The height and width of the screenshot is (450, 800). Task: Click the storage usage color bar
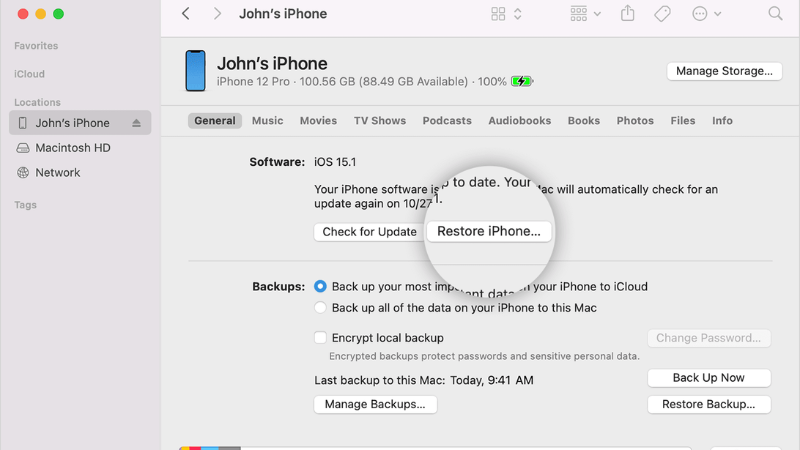click(x=435, y=448)
